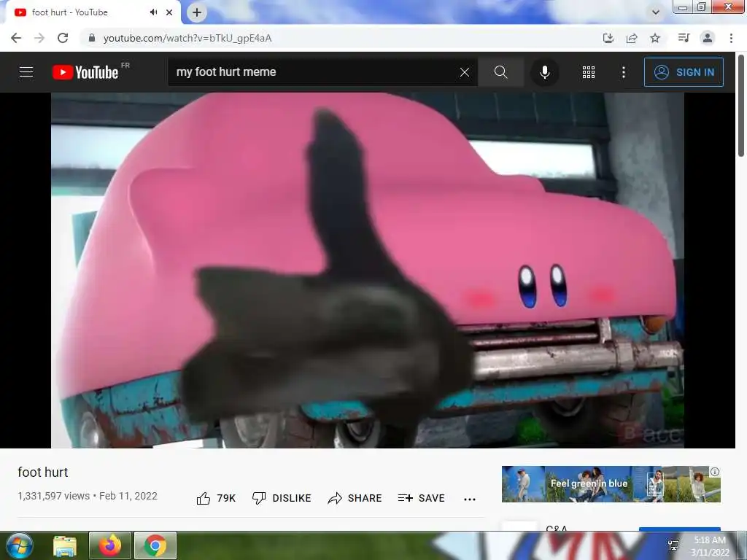Switch to Chrome in the taskbar
This screenshot has width=747, height=560.
pyautogui.click(x=155, y=545)
